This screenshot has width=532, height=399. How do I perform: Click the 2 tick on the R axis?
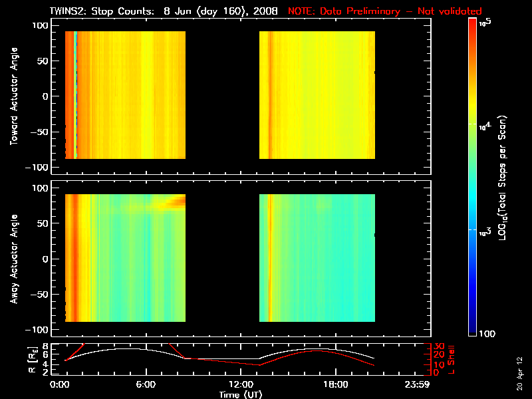(x=46, y=372)
